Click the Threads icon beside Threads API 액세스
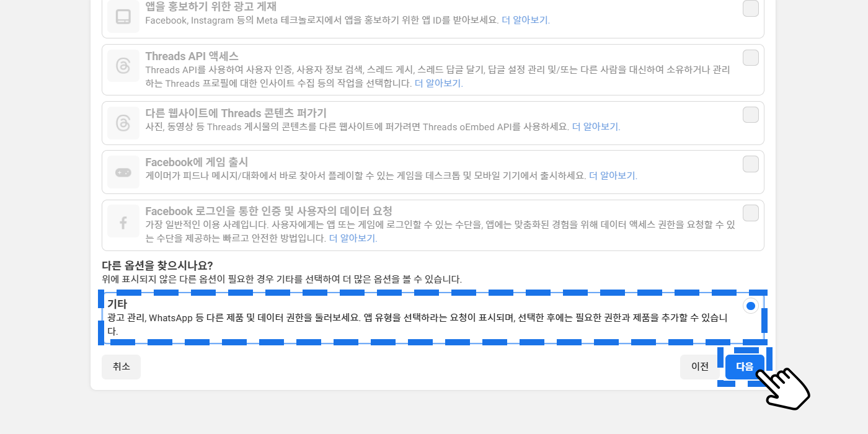The width and height of the screenshot is (868, 434). pyautogui.click(x=123, y=66)
